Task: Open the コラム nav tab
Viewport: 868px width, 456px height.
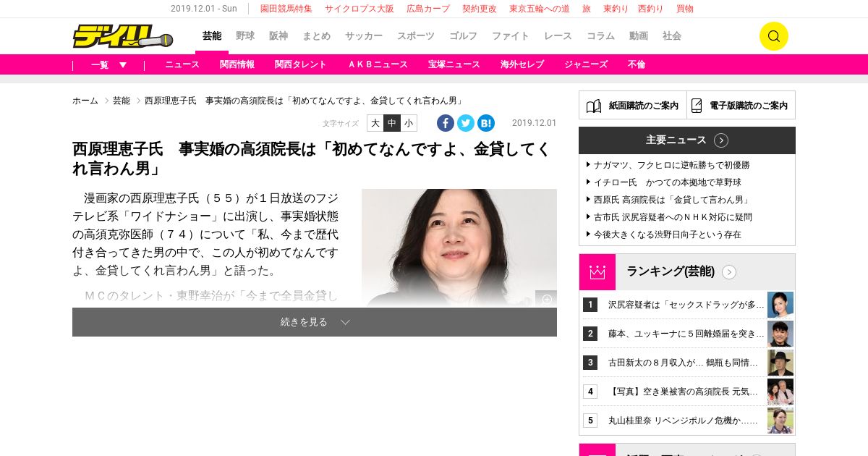Action: 600,36
